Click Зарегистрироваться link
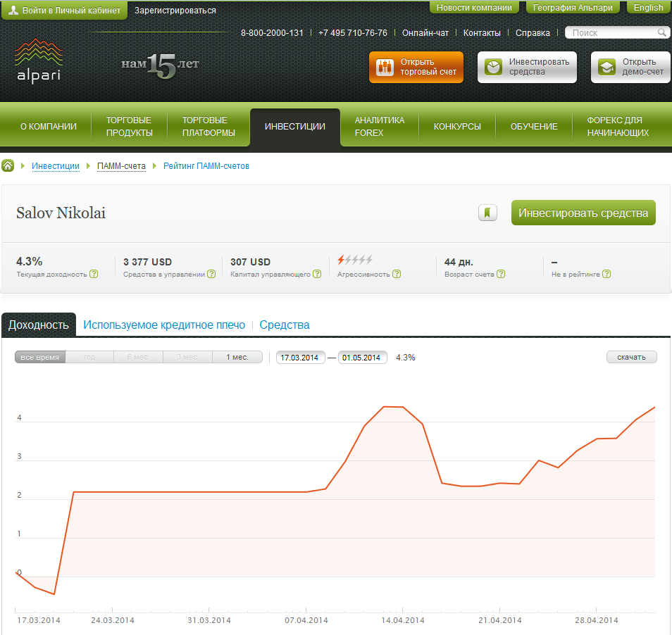 click(175, 11)
